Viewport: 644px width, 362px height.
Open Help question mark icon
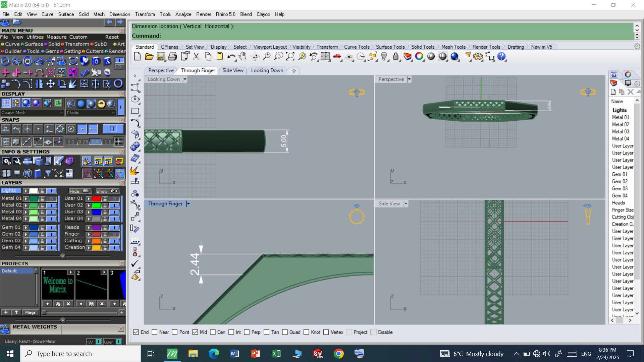501,57
